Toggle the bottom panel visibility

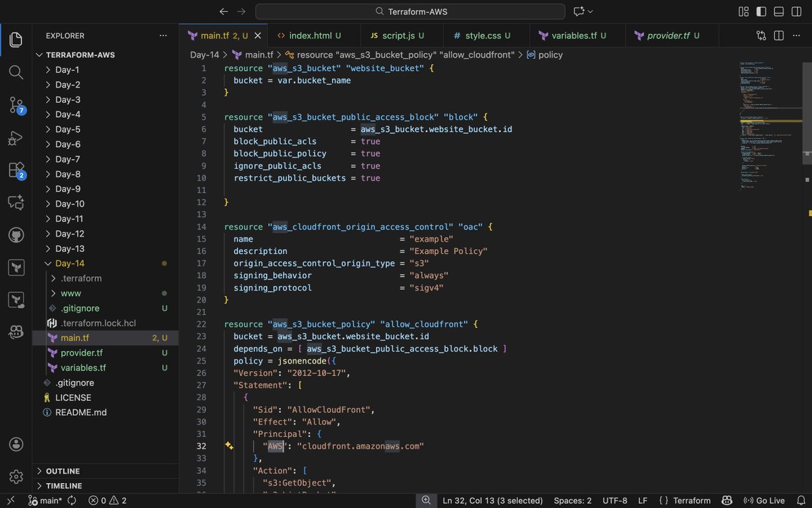point(779,12)
